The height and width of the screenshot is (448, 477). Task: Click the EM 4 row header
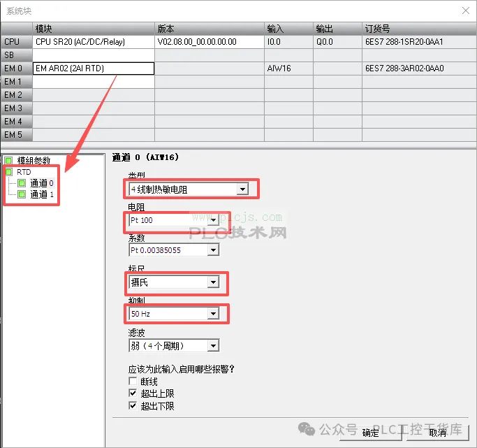pyautogui.click(x=17, y=122)
